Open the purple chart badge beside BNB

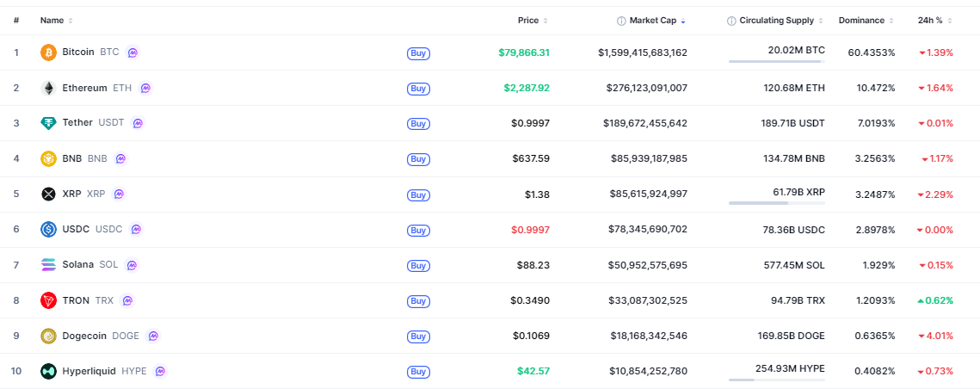click(120, 159)
